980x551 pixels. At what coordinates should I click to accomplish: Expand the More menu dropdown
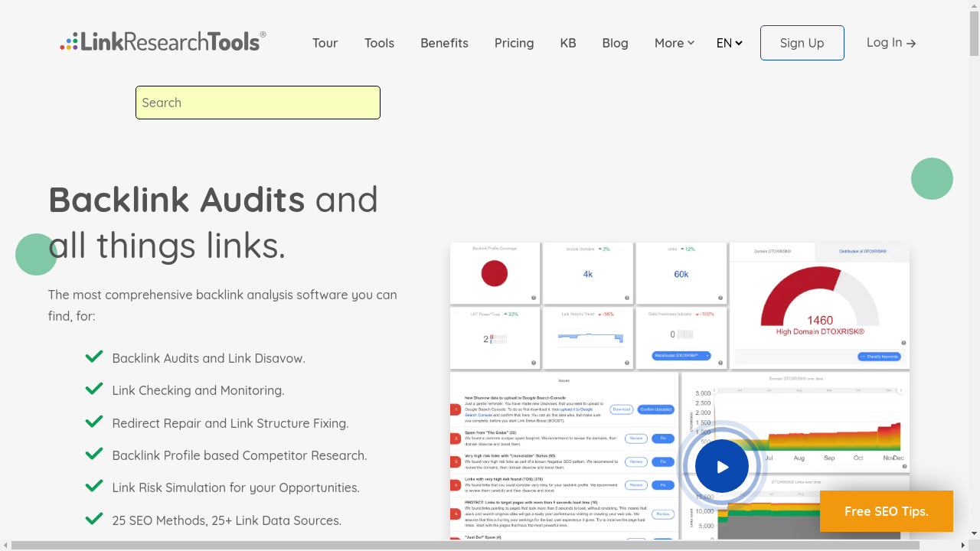coord(674,43)
